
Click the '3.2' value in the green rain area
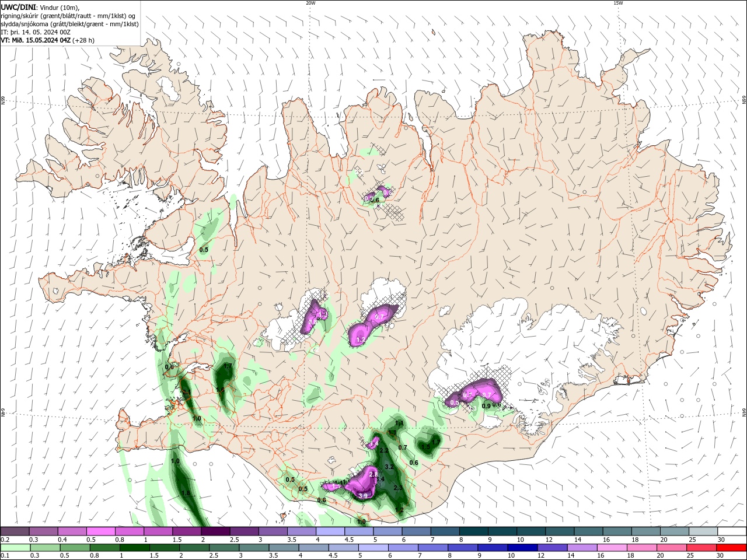point(390,467)
